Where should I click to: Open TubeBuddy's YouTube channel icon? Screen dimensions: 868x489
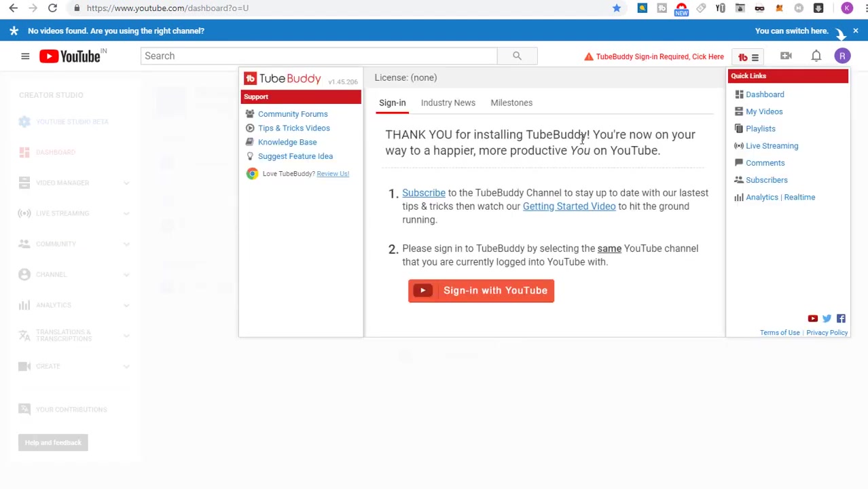[x=812, y=319]
